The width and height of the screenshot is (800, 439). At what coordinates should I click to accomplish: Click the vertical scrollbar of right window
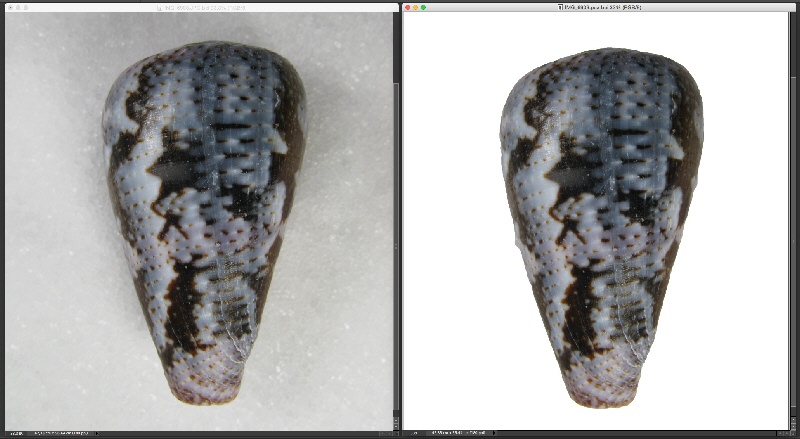point(795,220)
